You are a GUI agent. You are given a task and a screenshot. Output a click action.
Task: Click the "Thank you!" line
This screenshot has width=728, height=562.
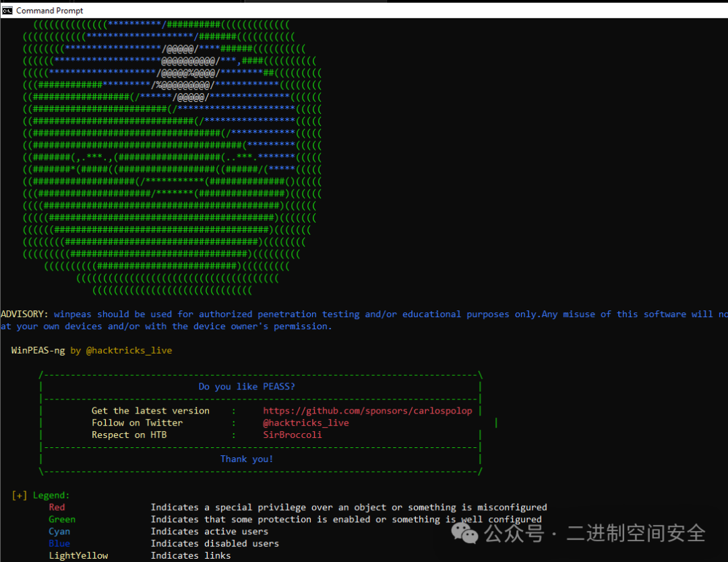247,459
